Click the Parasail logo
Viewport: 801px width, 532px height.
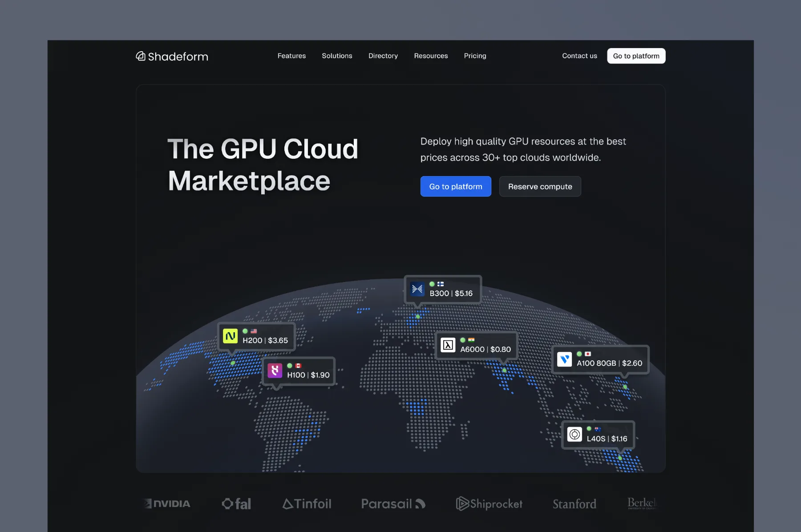pos(393,504)
